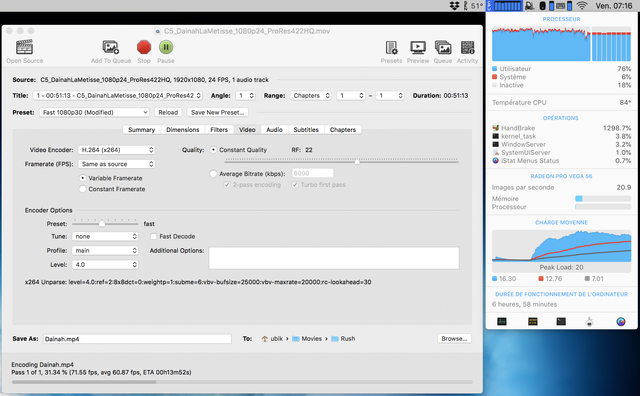Switch to the Summary tab
Image resolution: width=640 pixels, height=396 pixels.
point(142,129)
